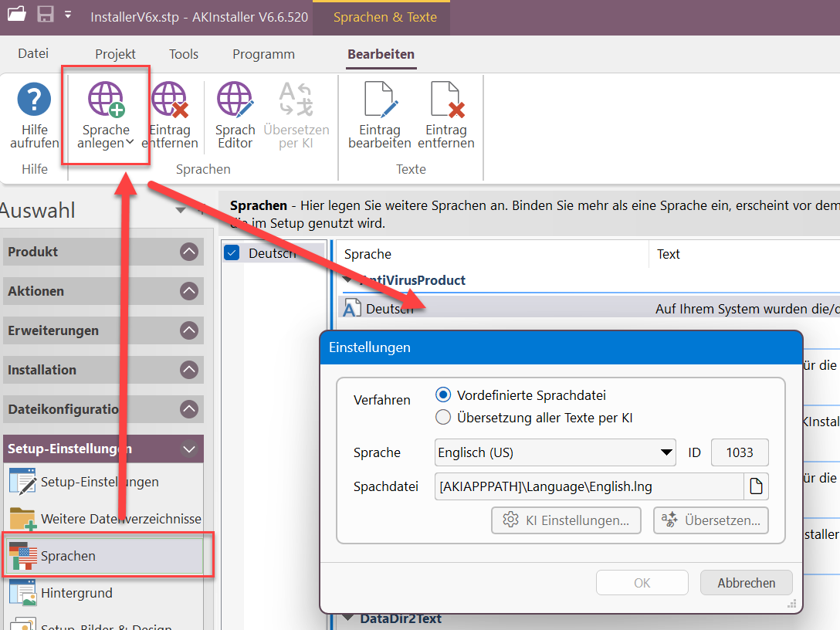Image resolution: width=840 pixels, height=630 pixels.
Task: Open Hintergrund item in sidebar
Action: (x=103, y=593)
